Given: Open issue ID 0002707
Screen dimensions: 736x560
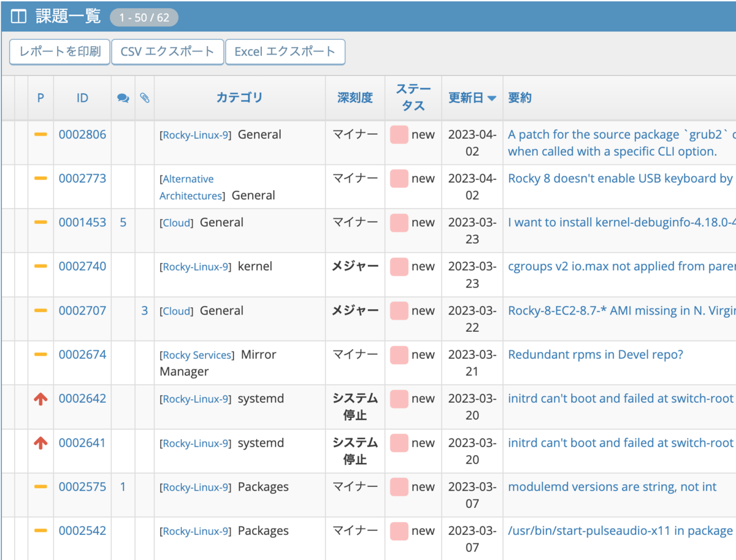Looking at the screenshot, I should (82, 310).
